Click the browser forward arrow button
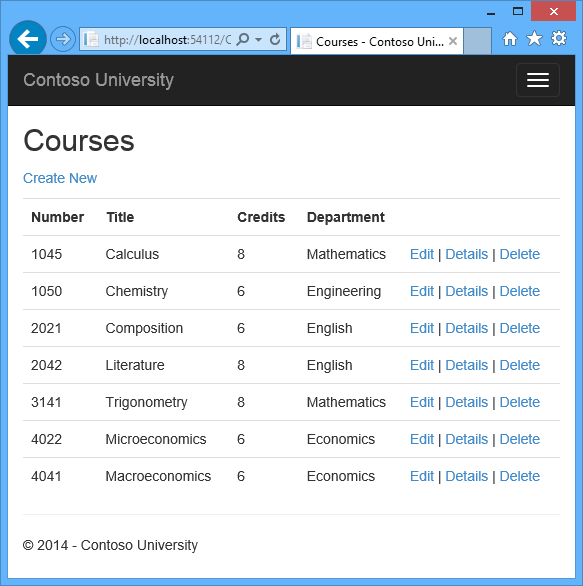Viewport: 583px width, 586px height. (63, 39)
